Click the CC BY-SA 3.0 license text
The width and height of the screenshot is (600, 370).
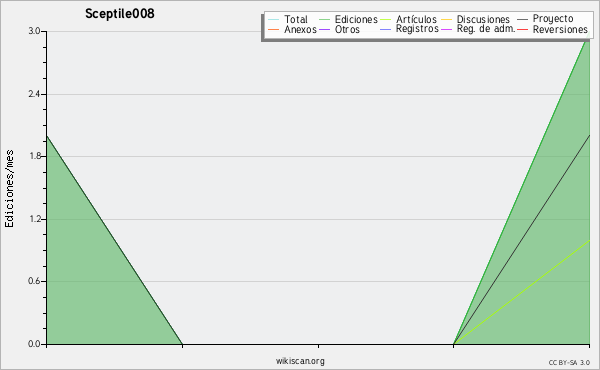pyautogui.click(x=569, y=363)
